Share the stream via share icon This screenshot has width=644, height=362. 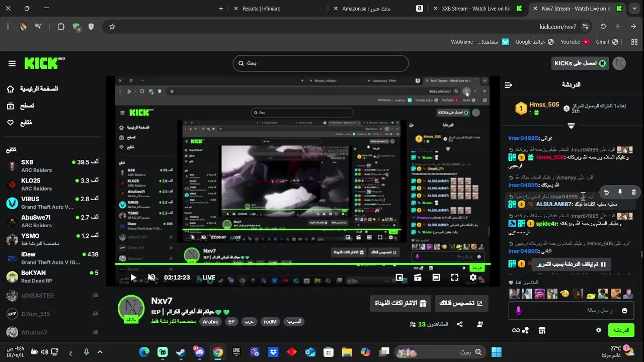(460, 324)
